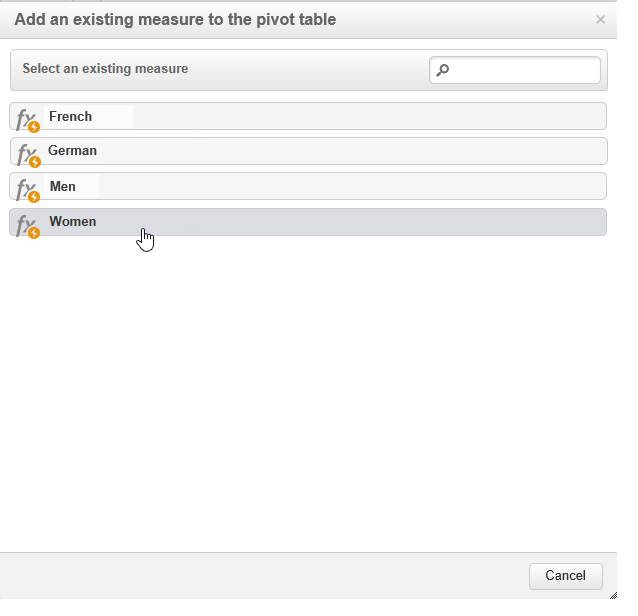Choose the German measure label

pyautogui.click(x=73, y=151)
